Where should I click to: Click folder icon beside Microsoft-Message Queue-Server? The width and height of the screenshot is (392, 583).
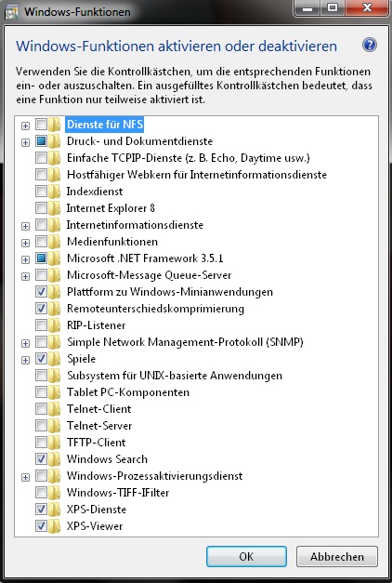[54, 275]
